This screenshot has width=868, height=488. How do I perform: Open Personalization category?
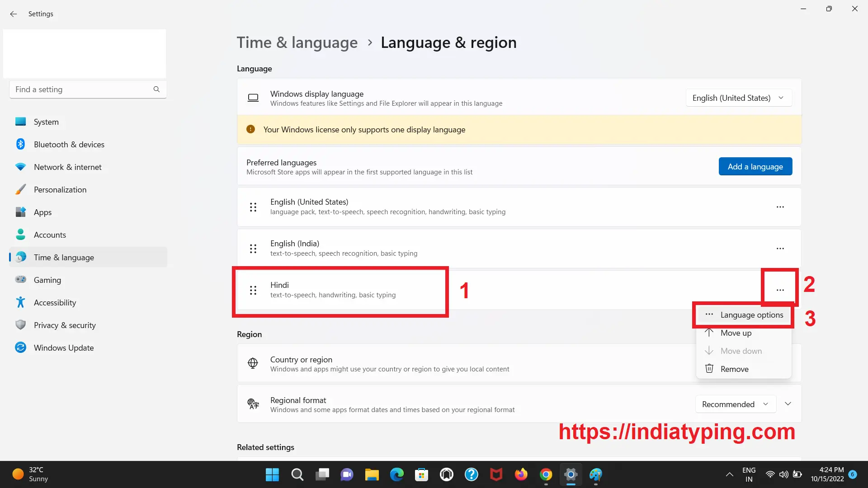[x=88, y=190]
